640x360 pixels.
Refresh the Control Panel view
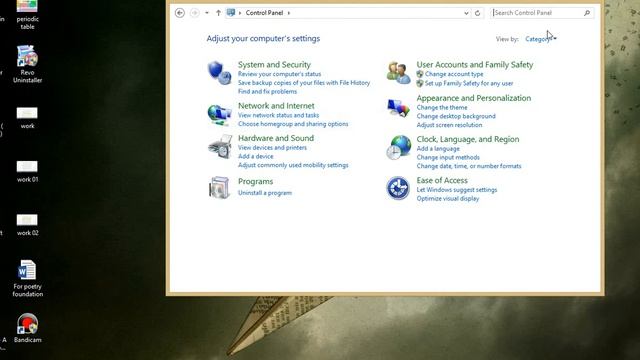click(477, 13)
